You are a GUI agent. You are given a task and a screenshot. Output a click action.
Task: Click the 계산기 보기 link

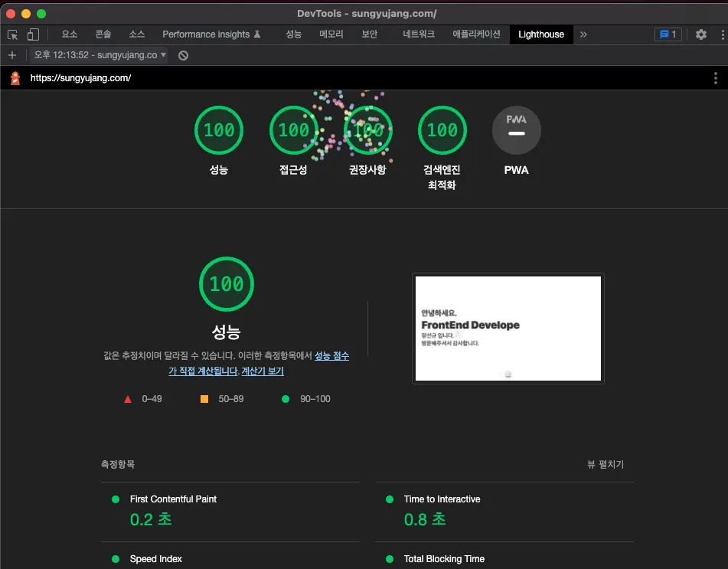pyautogui.click(x=260, y=371)
